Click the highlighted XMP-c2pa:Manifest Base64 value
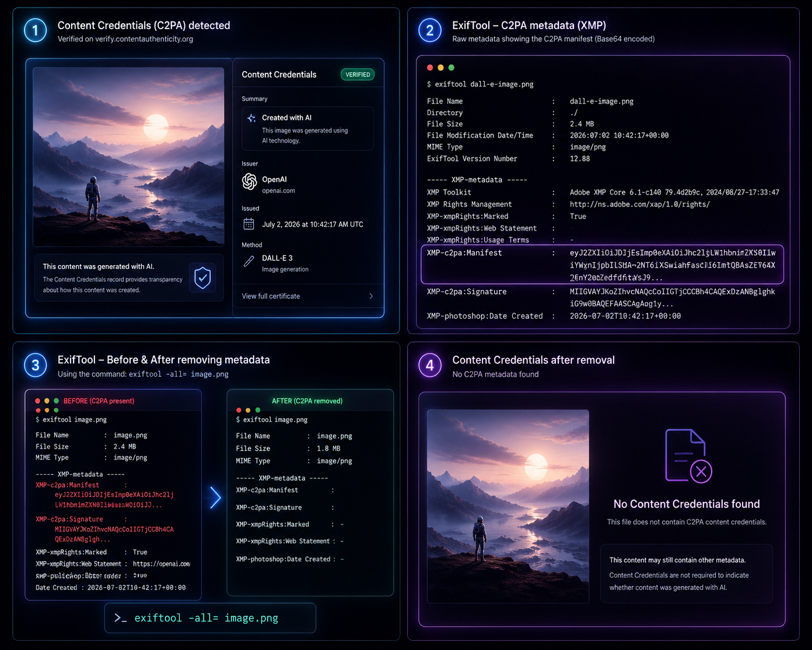Screen dimensions: 812x650 pos(672,265)
